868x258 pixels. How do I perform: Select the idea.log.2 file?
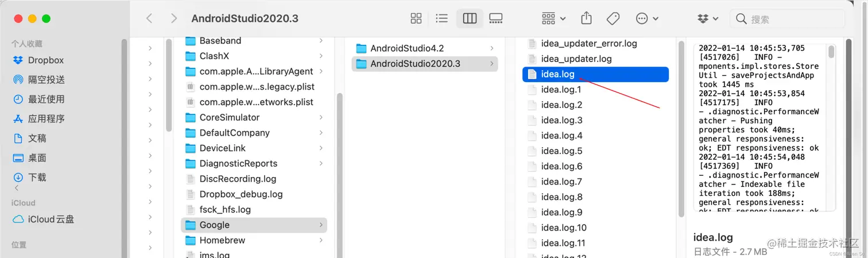595,105
